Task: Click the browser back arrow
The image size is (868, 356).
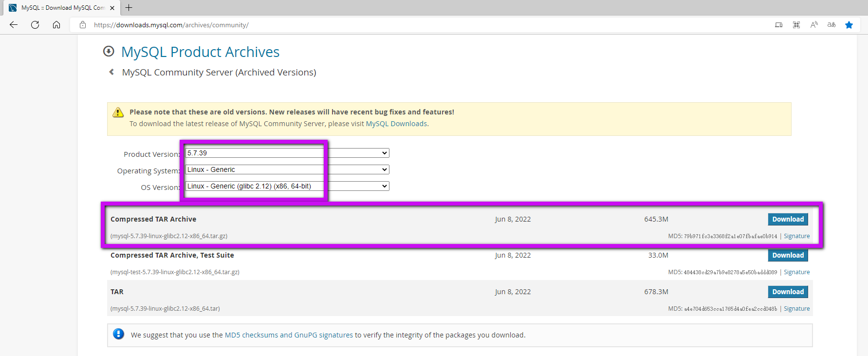Action: [14, 25]
